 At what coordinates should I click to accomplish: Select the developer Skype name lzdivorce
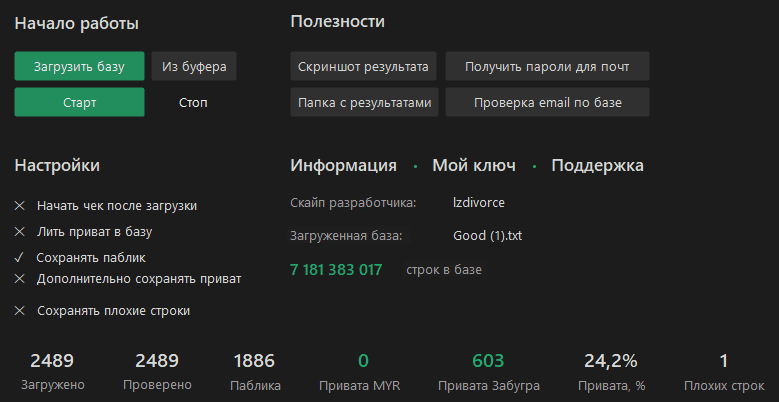pos(479,203)
